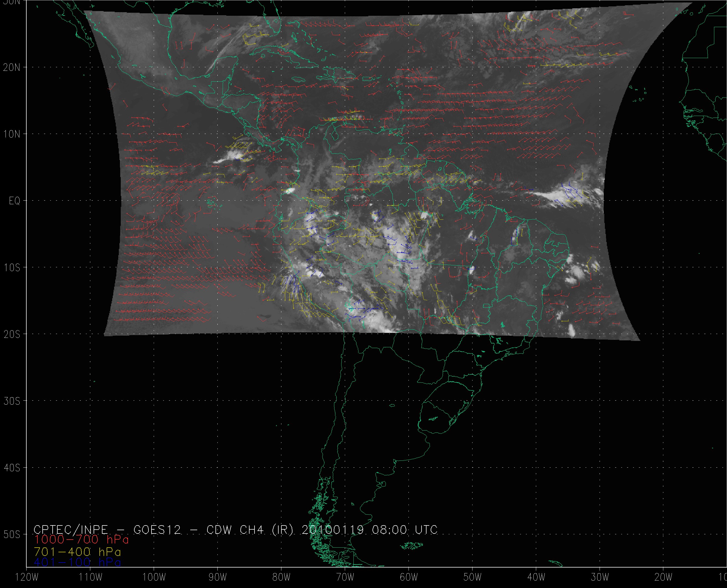Click the 30S latitude axis label
The height and width of the screenshot is (588, 727).
pos(12,401)
